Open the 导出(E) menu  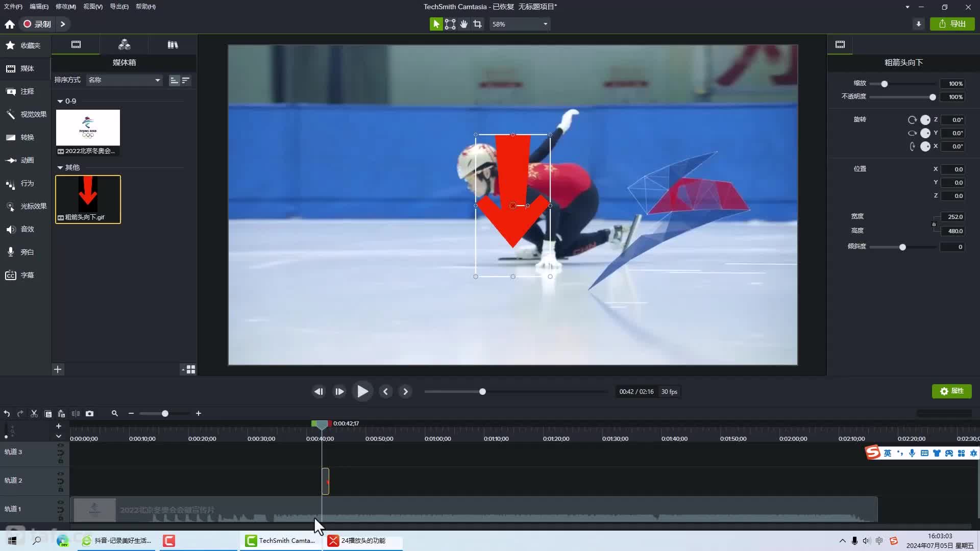pos(119,7)
